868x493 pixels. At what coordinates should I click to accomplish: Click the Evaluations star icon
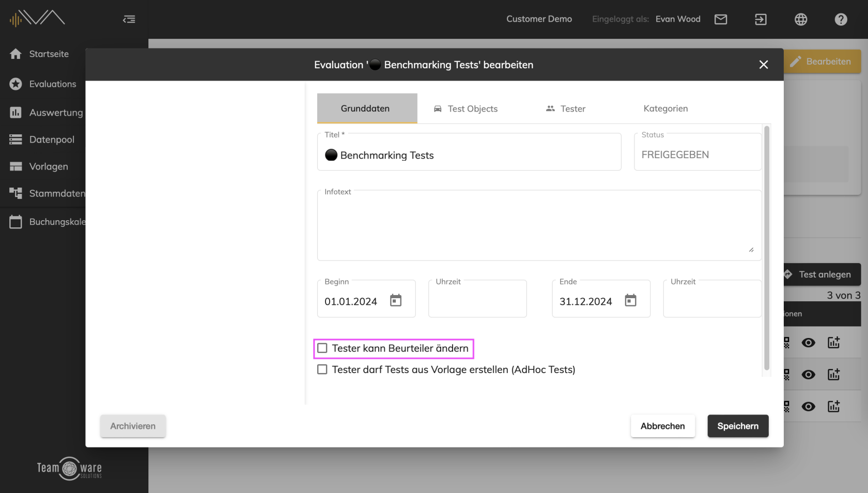[x=16, y=84]
